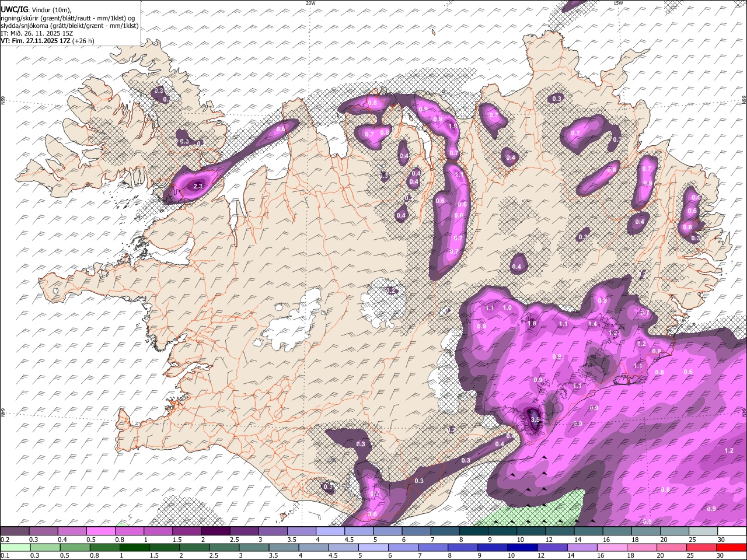Pick lower legend swatch between 1 and 1.5
This screenshot has height=560, width=747.
[x=134, y=548]
